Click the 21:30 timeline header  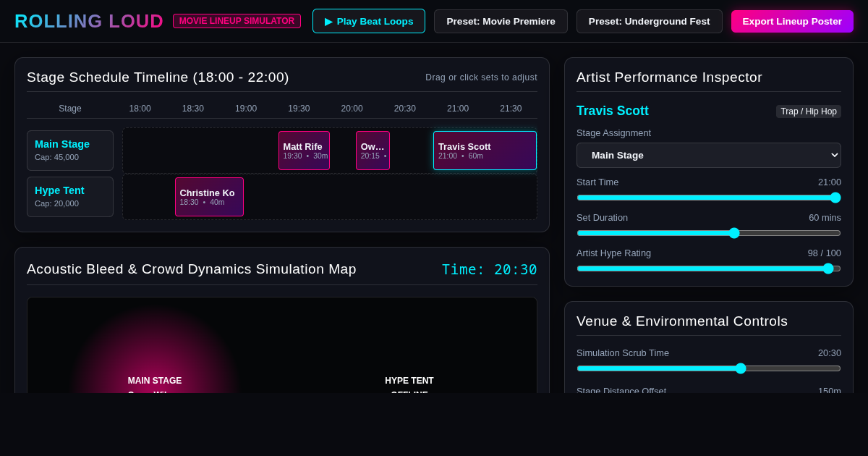(511, 109)
